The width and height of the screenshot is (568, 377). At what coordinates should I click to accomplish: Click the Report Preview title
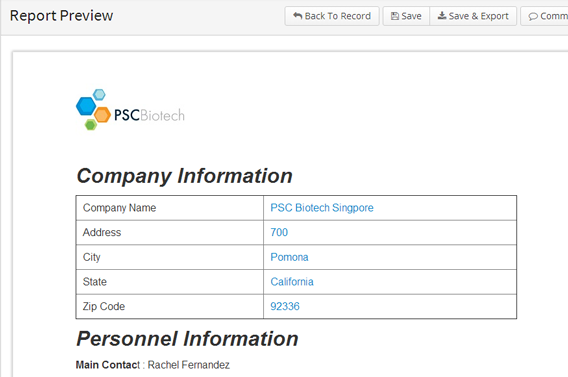pos(62,16)
